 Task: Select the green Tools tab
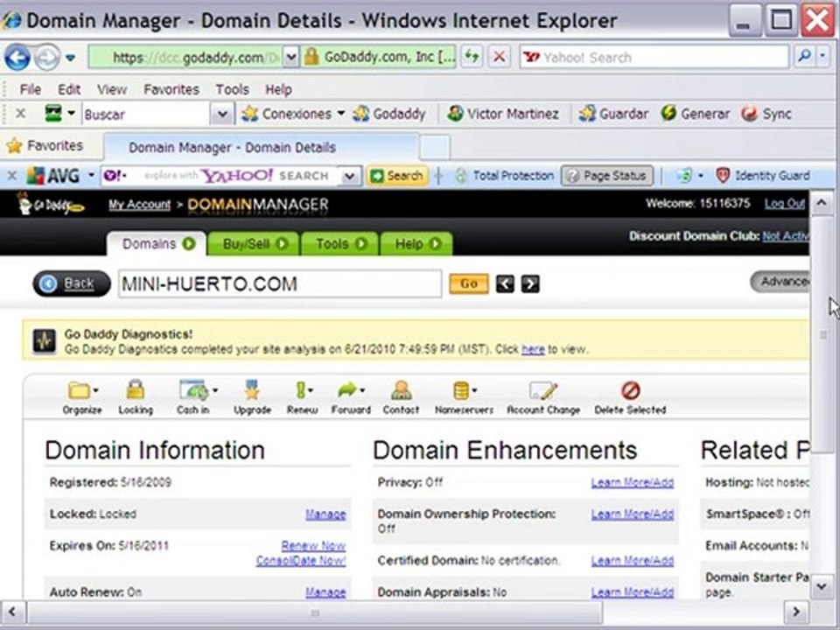pos(340,244)
